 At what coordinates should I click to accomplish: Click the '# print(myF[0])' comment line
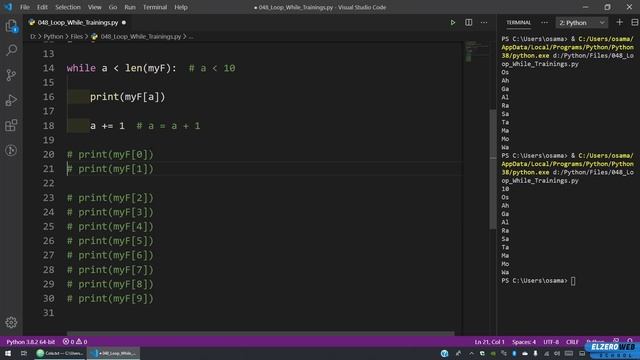(x=110, y=155)
